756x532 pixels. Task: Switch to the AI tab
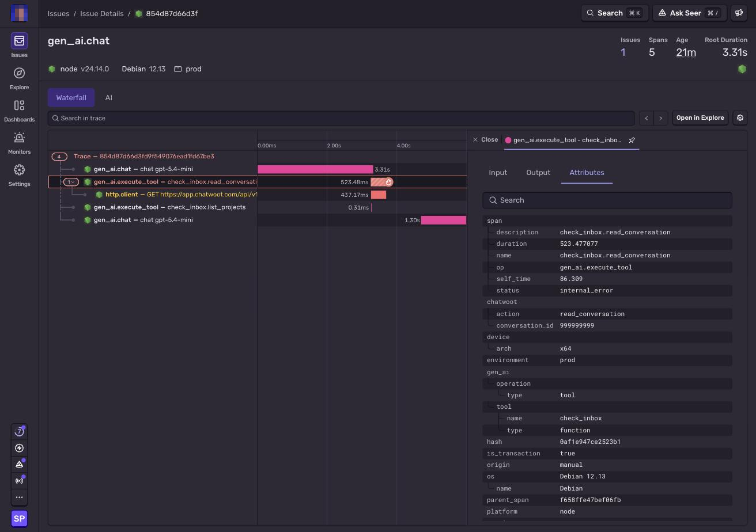108,97
